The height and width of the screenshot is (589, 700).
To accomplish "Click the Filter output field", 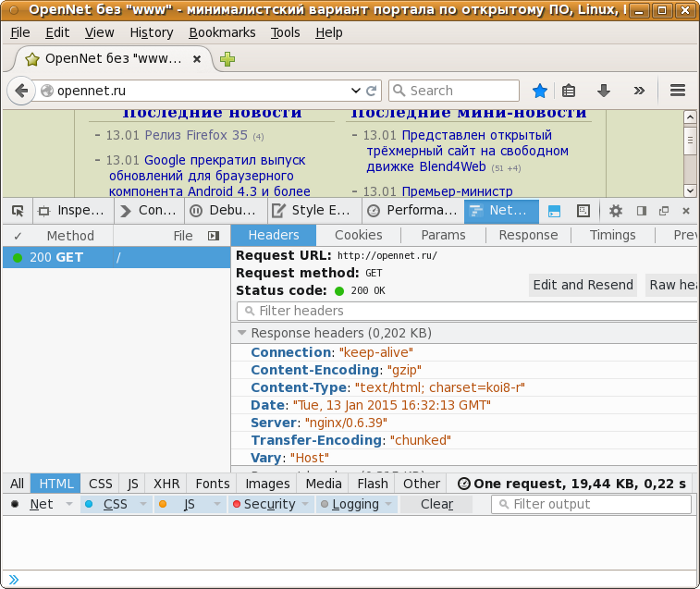I will [x=592, y=504].
